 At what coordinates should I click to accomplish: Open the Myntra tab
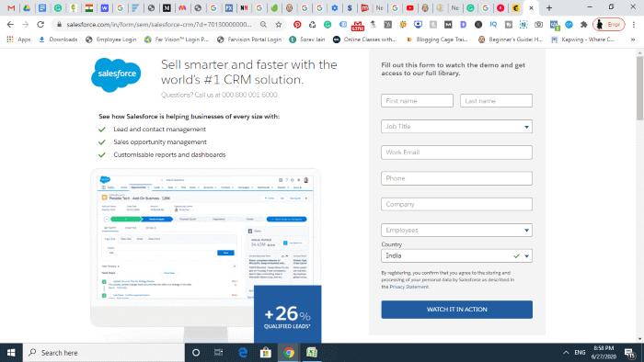[x=182, y=7]
